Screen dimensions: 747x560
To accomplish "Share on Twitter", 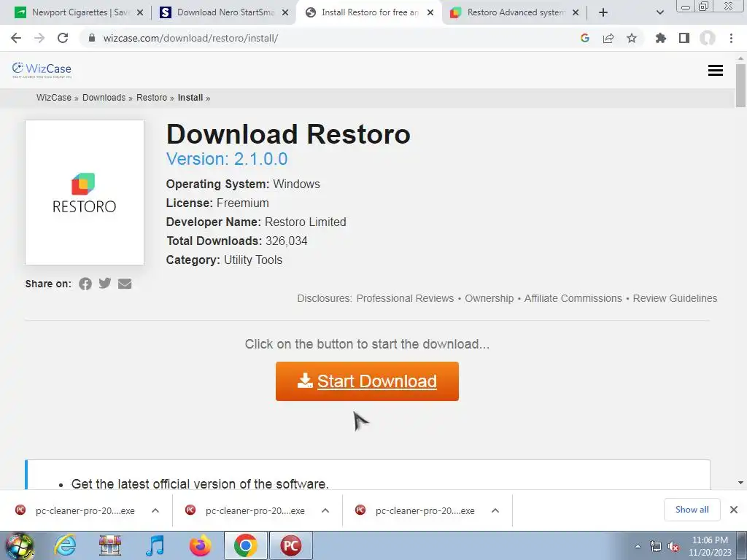I will coord(105,284).
